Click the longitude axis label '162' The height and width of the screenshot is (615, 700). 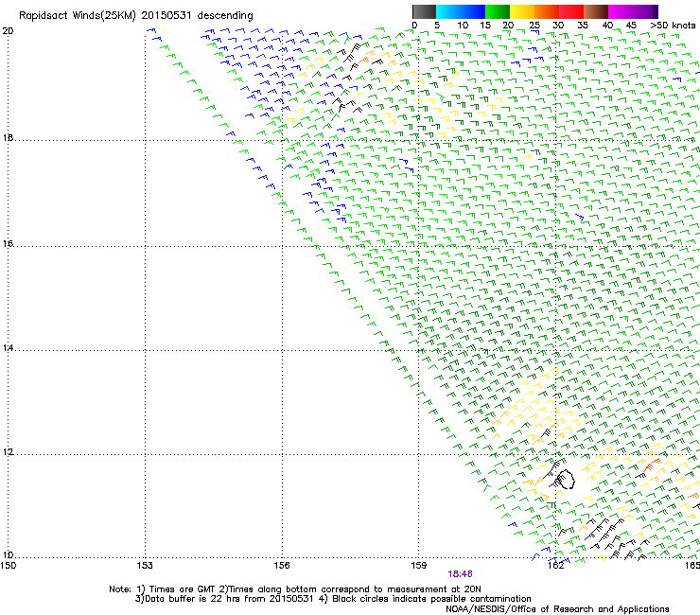[555, 566]
